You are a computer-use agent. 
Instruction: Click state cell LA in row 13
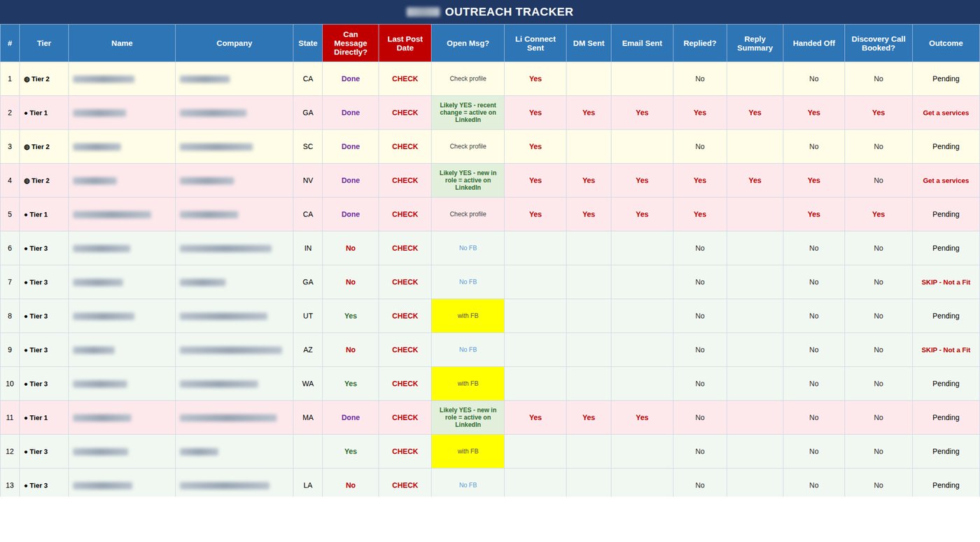pos(308,485)
